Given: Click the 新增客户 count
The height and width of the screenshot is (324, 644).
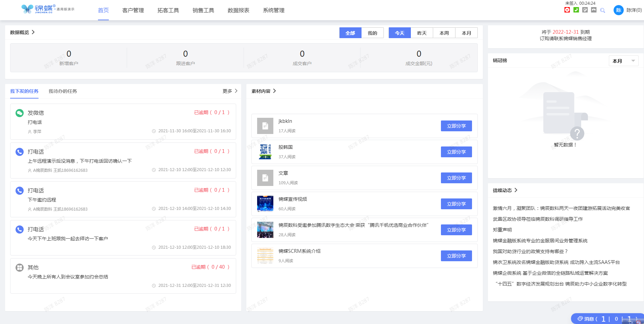Looking at the screenshot, I should [69, 54].
